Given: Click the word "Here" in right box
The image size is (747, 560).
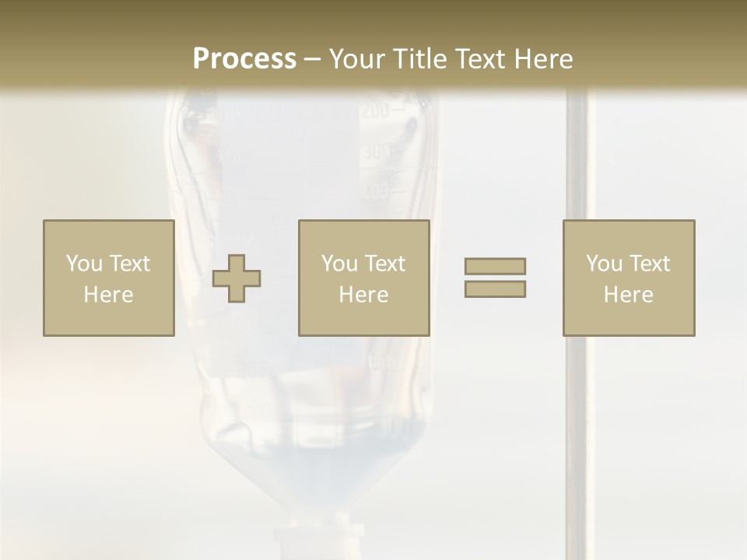Looking at the screenshot, I should (629, 294).
